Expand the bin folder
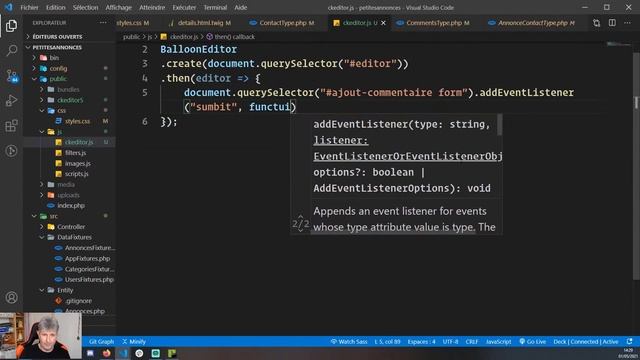This screenshot has width=640, height=360. pos(54,58)
